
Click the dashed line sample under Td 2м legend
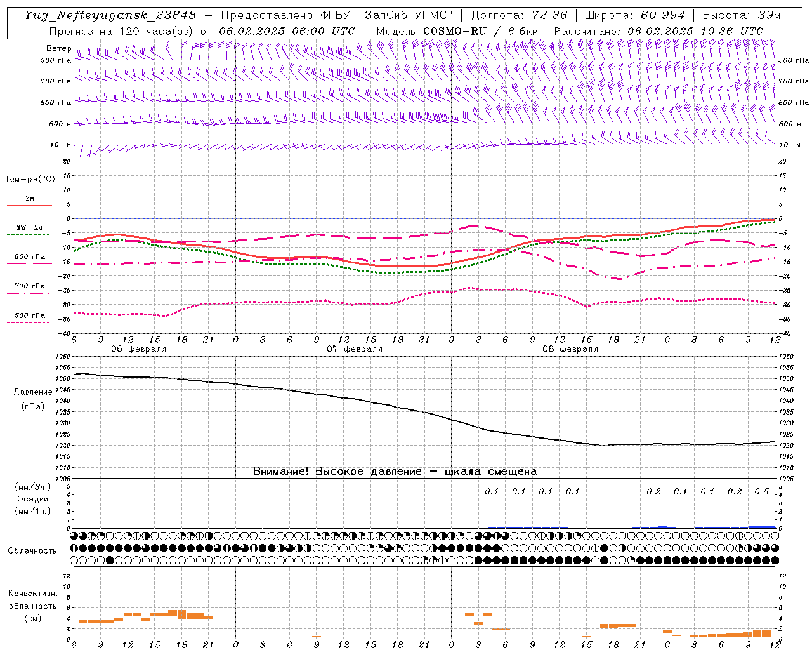[x=28, y=234]
